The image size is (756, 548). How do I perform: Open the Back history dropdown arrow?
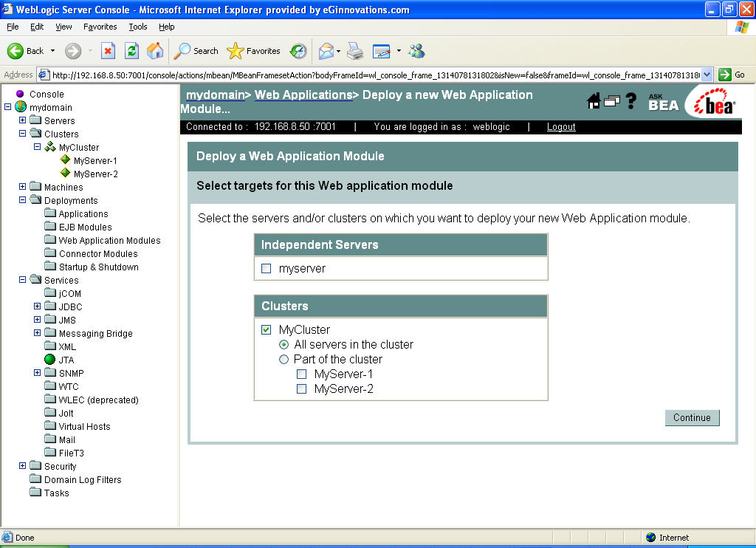[52, 51]
